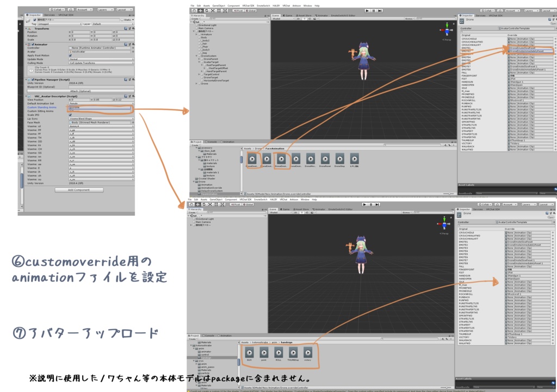The height and width of the screenshot is (392, 557).
Task: Select the DroneMov animation clip
Action: tap(311, 160)
